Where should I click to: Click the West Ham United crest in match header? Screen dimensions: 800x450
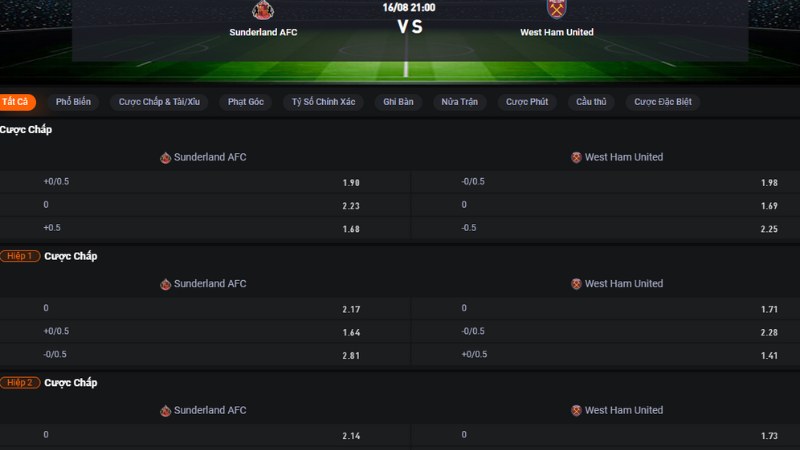(556, 10)
